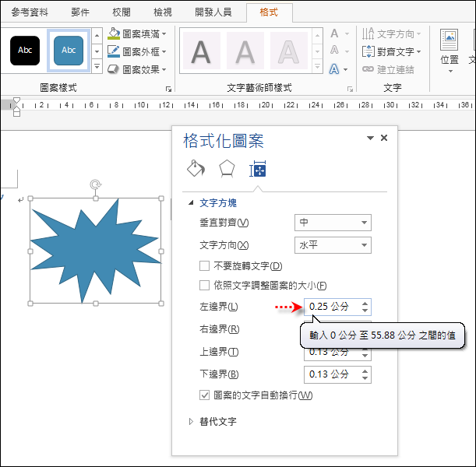Viewport: 476px width, 467px height.
Task: Open 文字方向 dropdown showing 水平
Action: [x=333, y=245]
